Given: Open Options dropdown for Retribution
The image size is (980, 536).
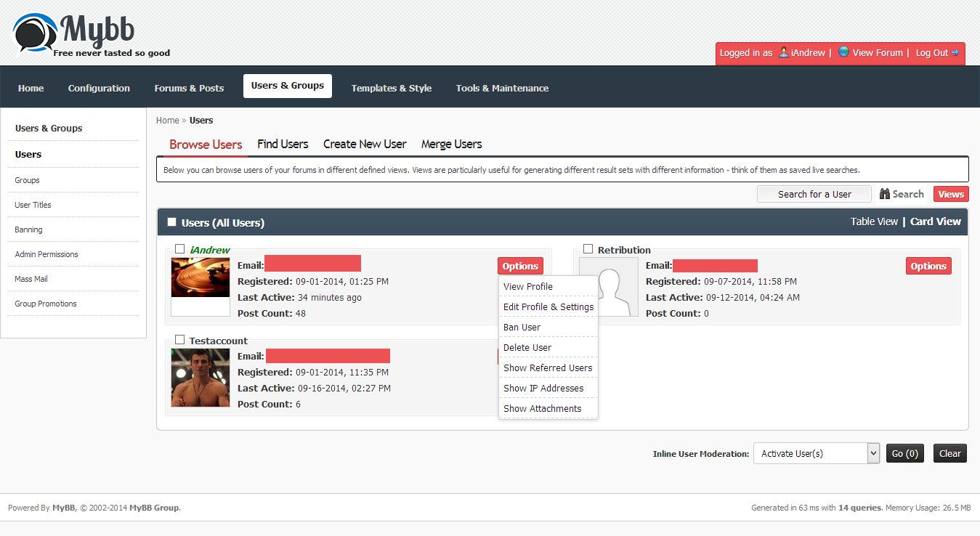Looking at the screenshot, I should coord(928,266).
